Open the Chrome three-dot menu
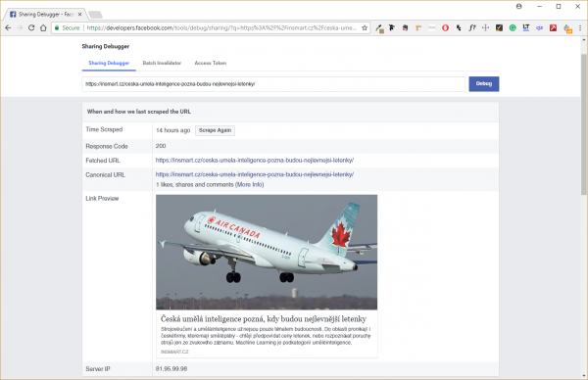 [580, 27]
